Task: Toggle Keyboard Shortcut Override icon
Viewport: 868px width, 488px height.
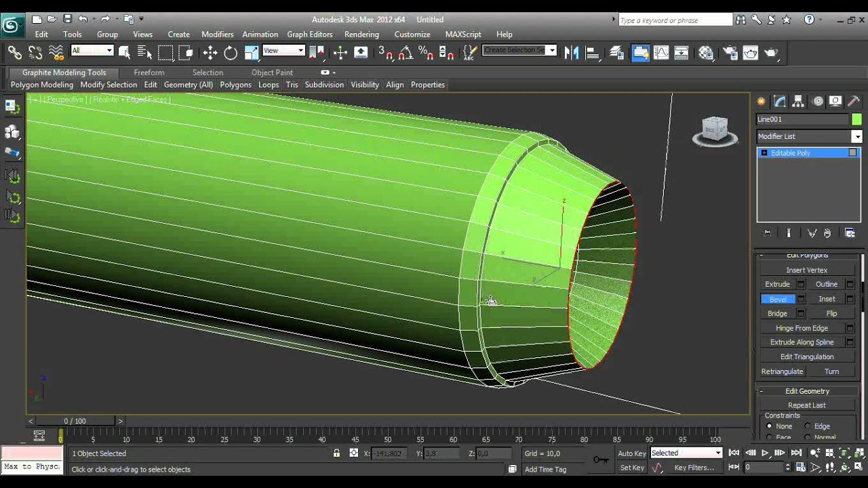Action: point(361,52)
